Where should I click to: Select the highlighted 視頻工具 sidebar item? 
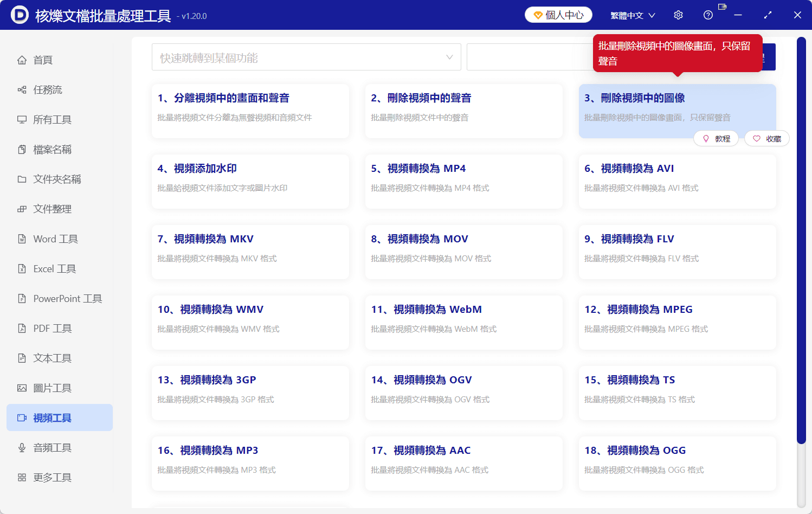pos(60,417)
